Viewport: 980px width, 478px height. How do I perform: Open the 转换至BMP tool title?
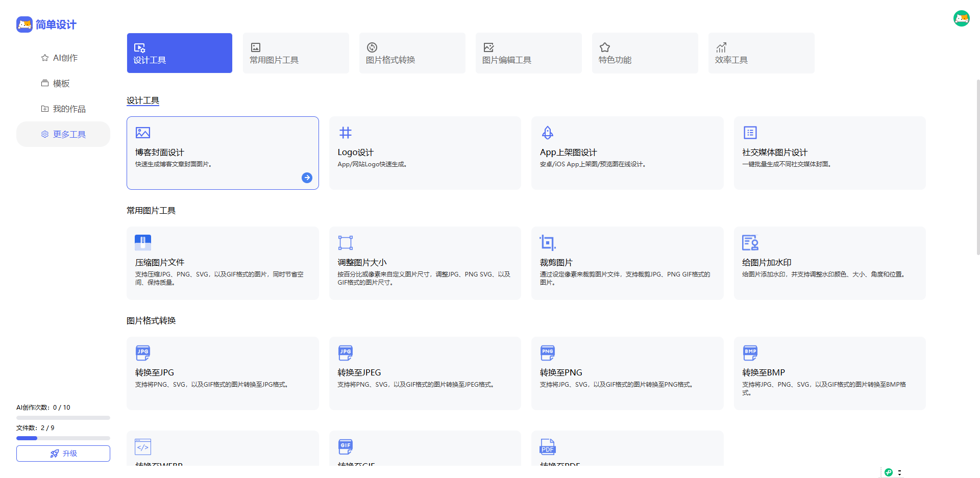point(764,372)
